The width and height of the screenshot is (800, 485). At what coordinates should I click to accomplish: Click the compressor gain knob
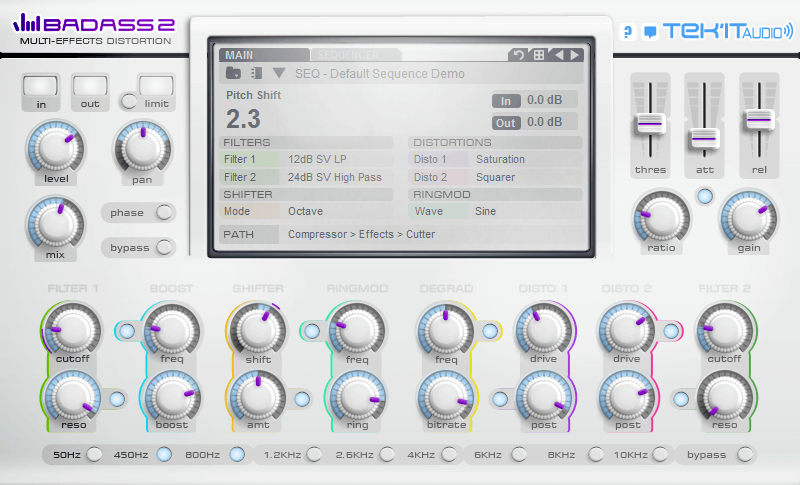[x=749, y=218]
